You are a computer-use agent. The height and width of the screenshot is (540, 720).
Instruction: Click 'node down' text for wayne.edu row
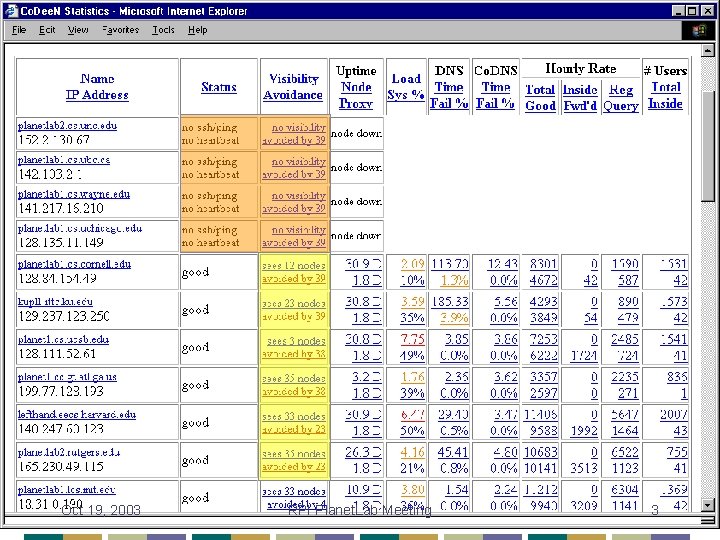pos(356,202)
